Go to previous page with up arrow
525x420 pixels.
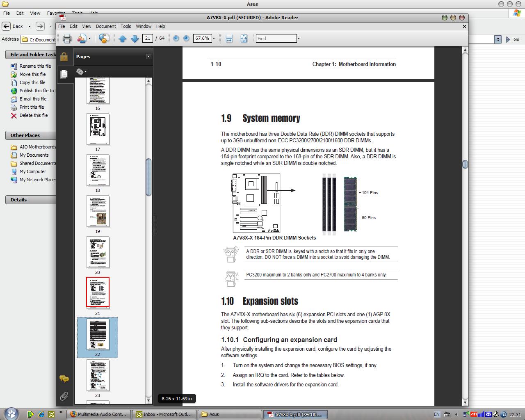tap(122, 39)
